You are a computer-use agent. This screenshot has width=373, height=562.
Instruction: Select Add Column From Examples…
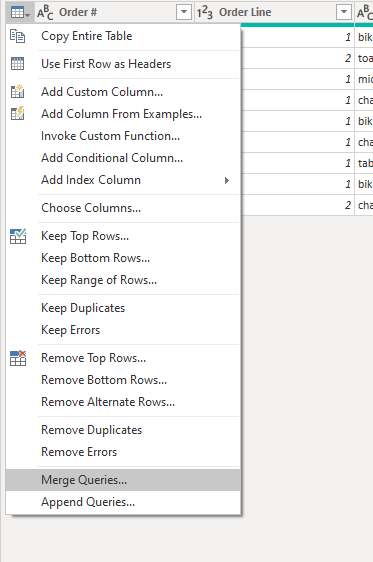[x=123, y=114]
